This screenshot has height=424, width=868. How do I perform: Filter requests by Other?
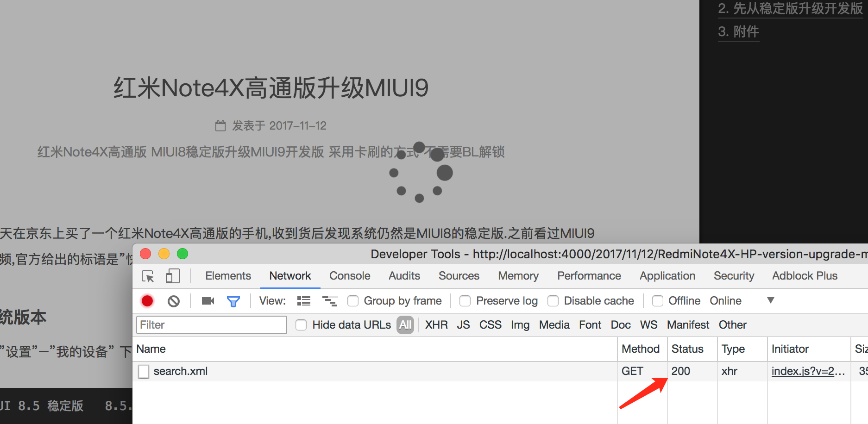tap(733, 325)
